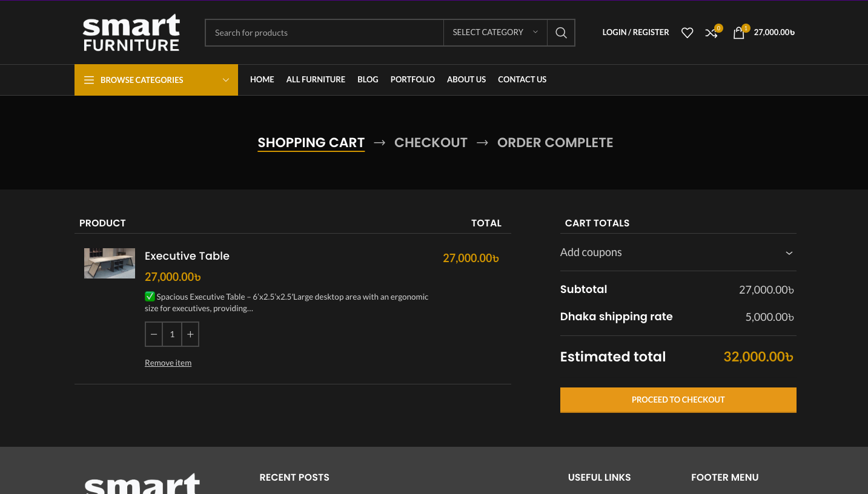Open the Executive Table product title link
This screenshot has height=494, width=868.
click(x=187, y=256)
